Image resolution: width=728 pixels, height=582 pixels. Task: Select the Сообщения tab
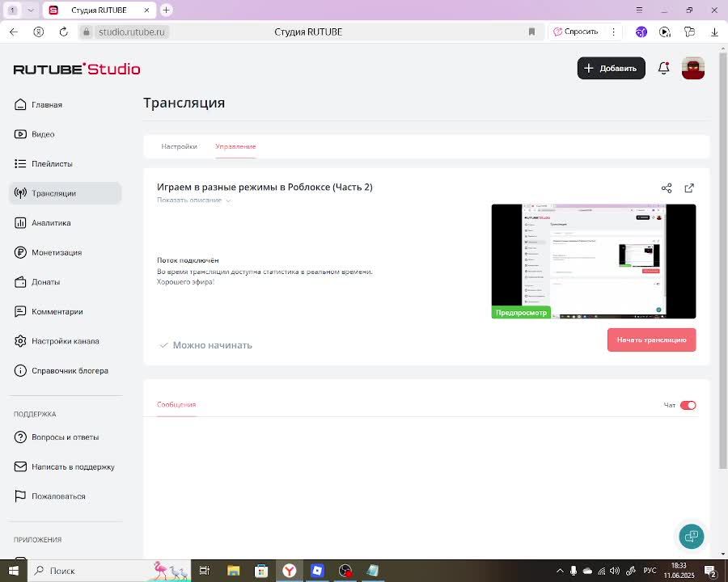pos(176,405)
